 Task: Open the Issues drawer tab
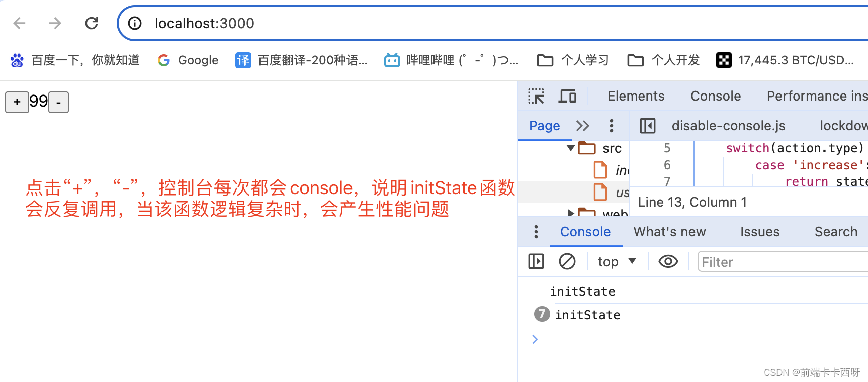point(759,232)
